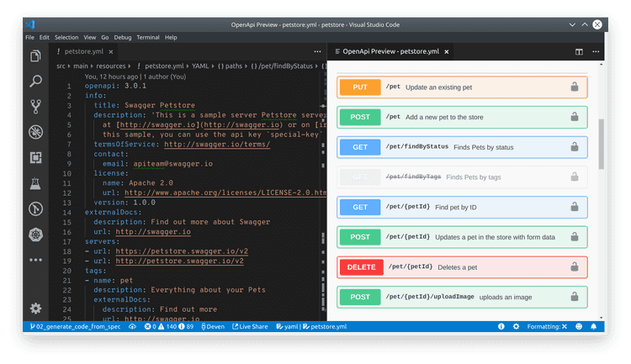Open the Extensions view in activity bar
The width and height of the screenshot is (631, 364).
pyautogui.click(x=36, y=157)
